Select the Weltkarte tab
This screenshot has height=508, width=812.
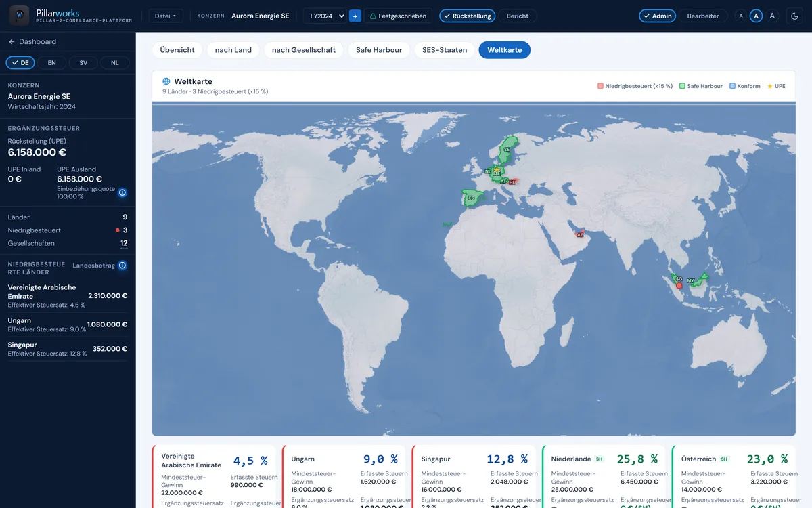[505, 50]
